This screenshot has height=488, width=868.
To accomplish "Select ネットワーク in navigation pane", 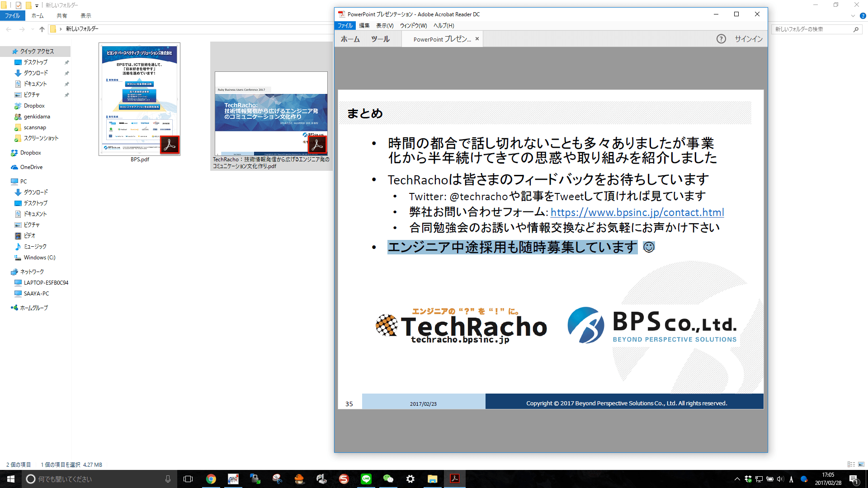I will [32, 272].
